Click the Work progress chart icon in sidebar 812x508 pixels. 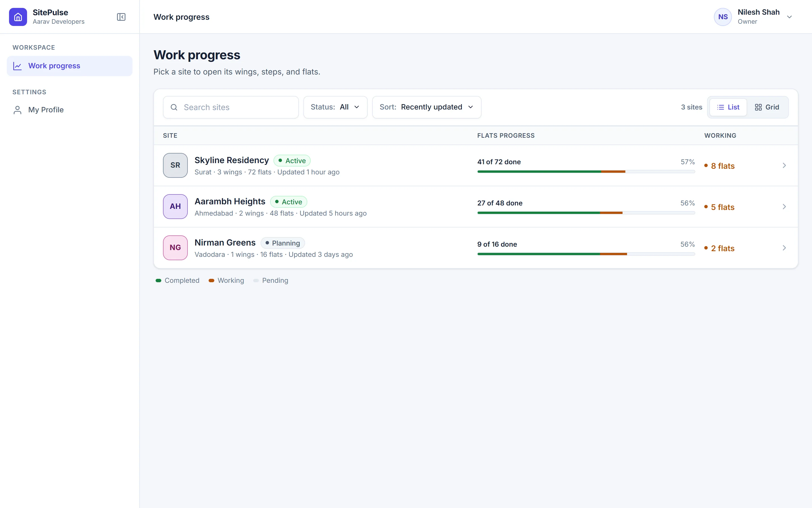pyautogui.click(x=17, y=66)
